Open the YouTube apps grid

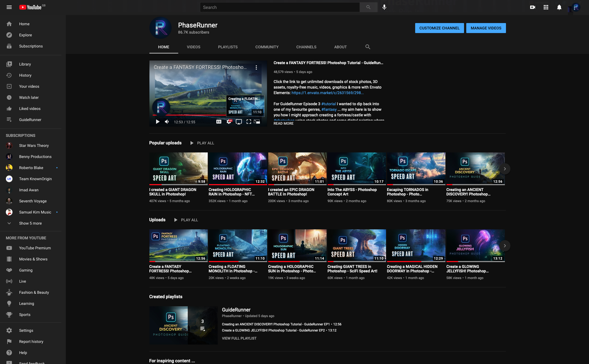[x=546, y=7]
